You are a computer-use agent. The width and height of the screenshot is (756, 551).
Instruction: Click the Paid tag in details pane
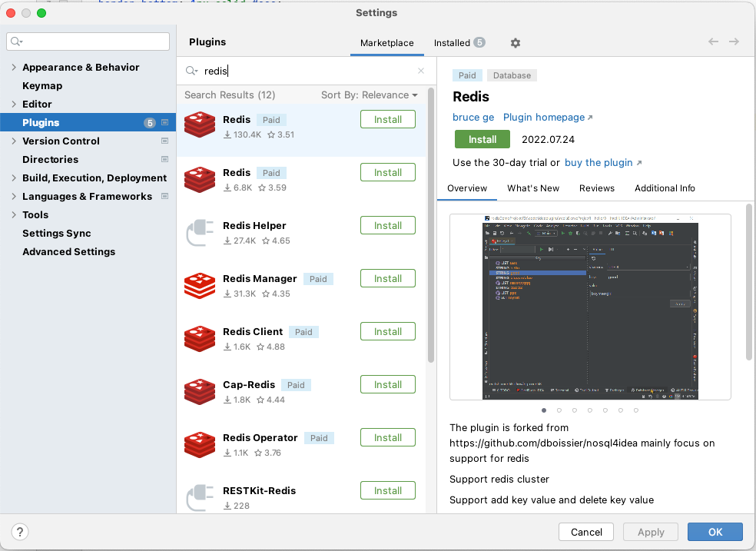(x=466, y=75)
